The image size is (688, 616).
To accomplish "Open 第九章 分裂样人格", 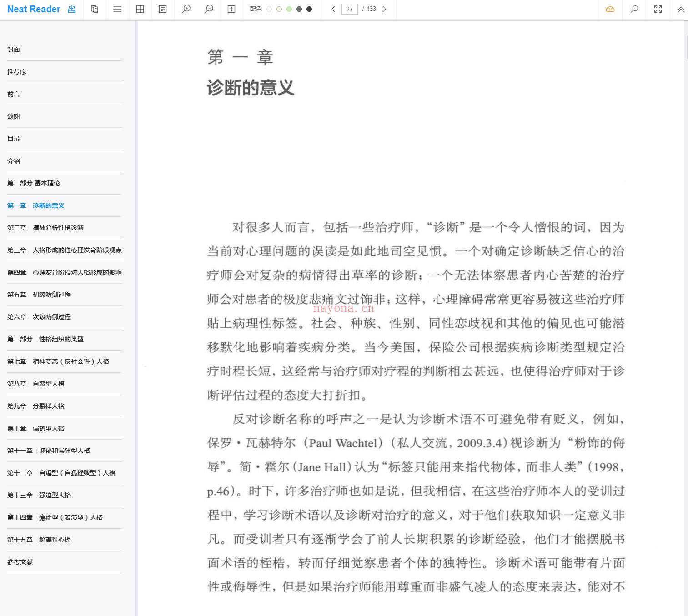I will click(x=36, y=406).
